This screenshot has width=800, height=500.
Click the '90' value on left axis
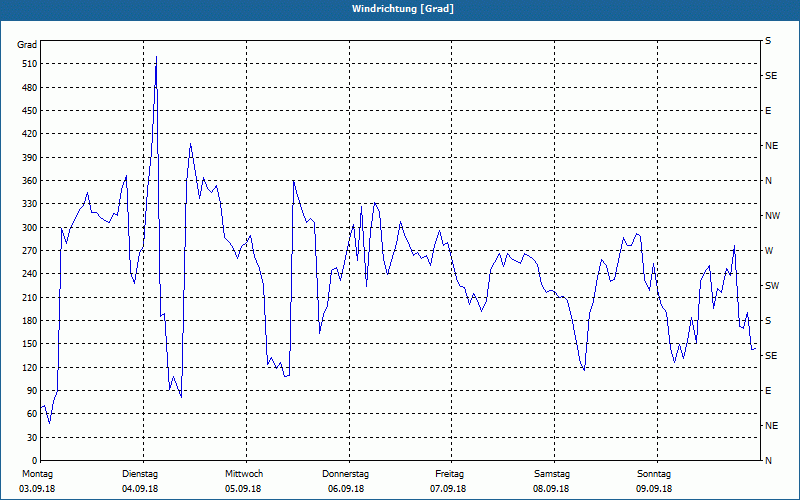(x=32, y=391)
